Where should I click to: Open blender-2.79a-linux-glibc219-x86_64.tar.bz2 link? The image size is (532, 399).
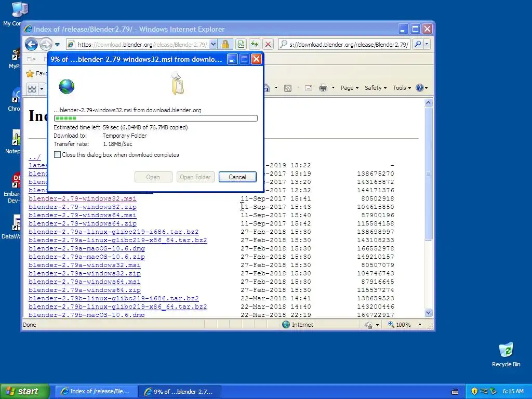[118, 240]
